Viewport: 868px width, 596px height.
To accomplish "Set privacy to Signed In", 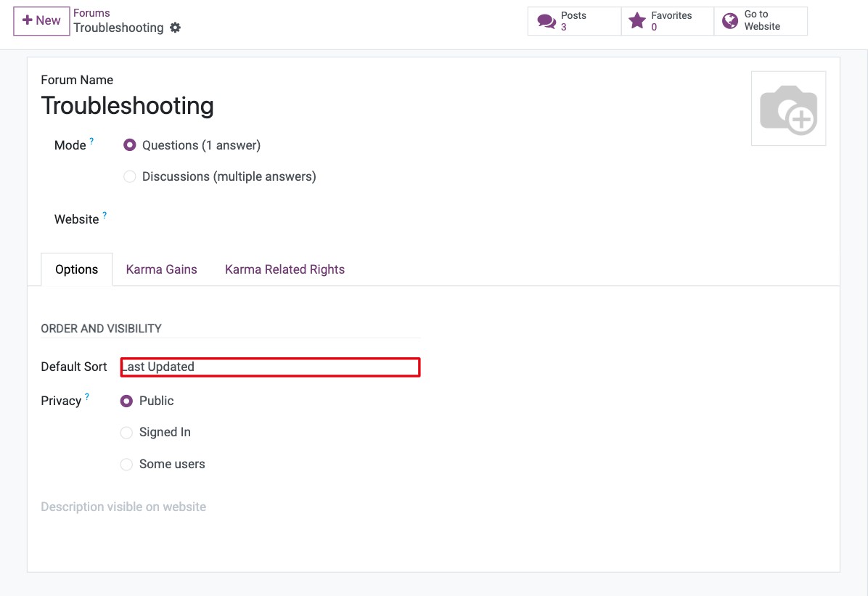I will point(126,433).
